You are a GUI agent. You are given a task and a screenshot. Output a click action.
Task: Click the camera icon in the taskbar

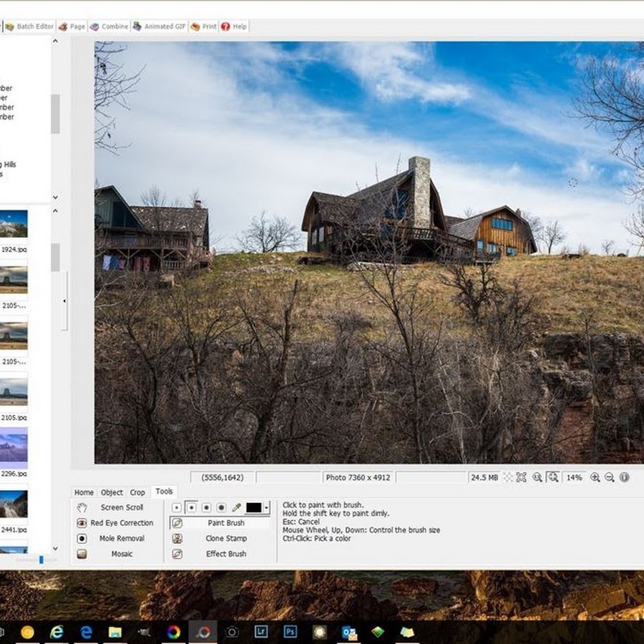[232, 632]
